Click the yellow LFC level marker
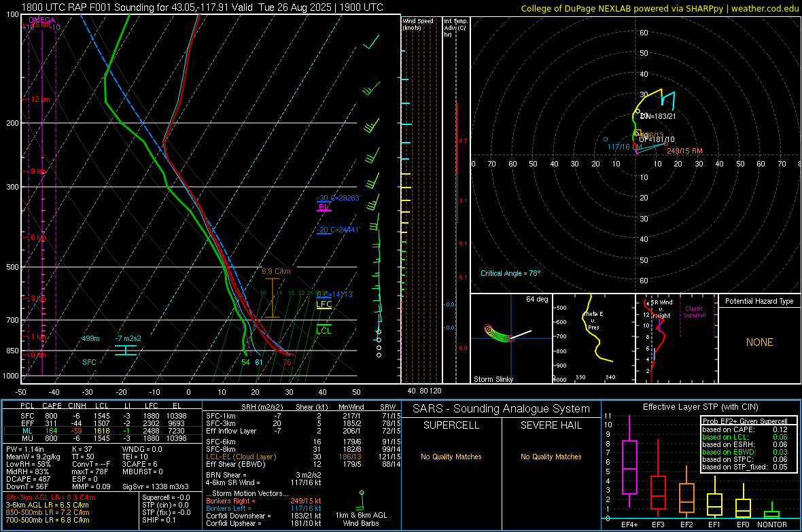Viewport: 802px width, 532px height. [x=324, y=305]
